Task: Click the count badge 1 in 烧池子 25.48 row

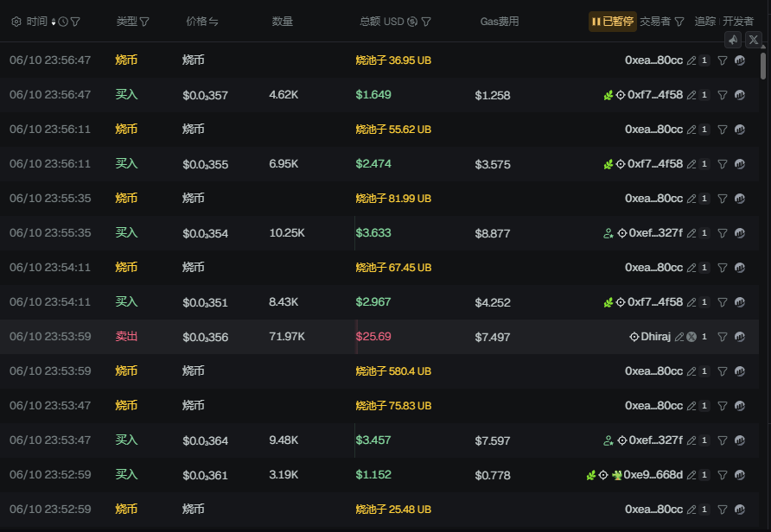Action: point(704,510)
